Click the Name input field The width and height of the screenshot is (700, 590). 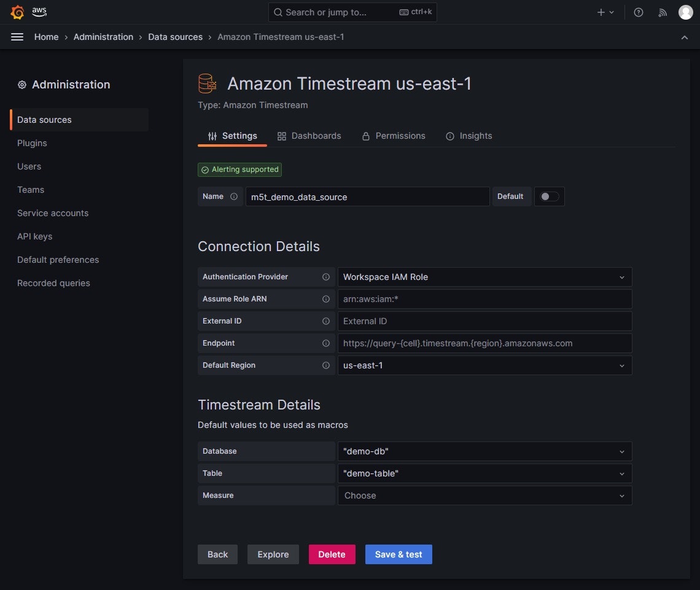pyautogui.click(x=367, y=196)
